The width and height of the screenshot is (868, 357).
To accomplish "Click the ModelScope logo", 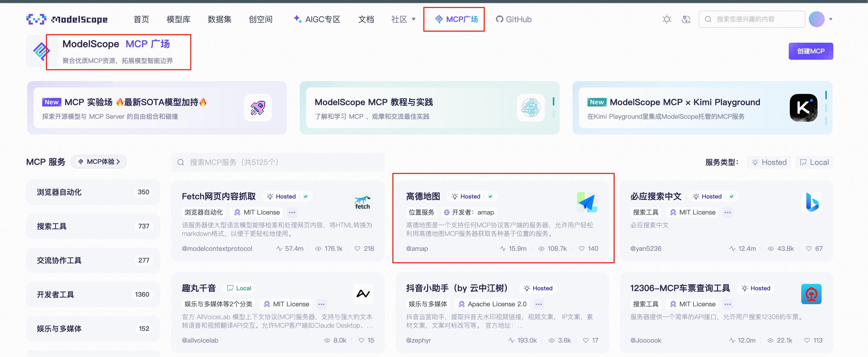I will tap(67, 19).
